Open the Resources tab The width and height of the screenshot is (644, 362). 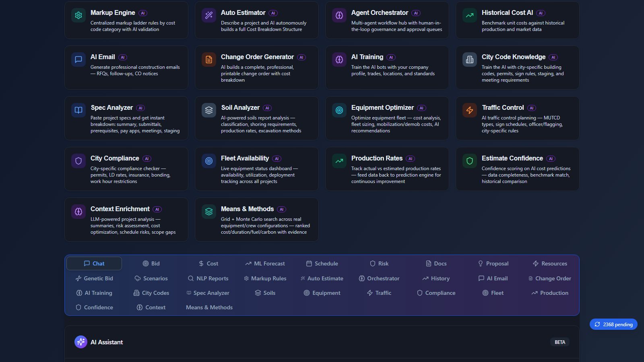tap(550, 263)
